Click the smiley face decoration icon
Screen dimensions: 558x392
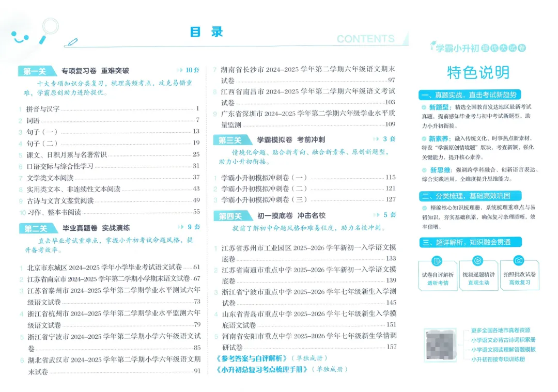pyautogui.click(x=20, y=37)
